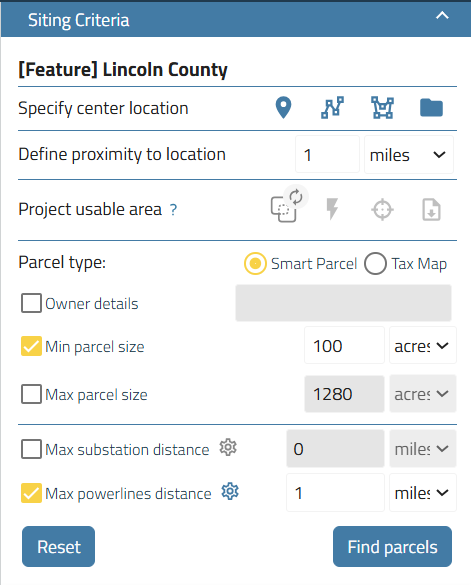Click the Find parcels button
This screenshot has height=585, width=471.
392,547
